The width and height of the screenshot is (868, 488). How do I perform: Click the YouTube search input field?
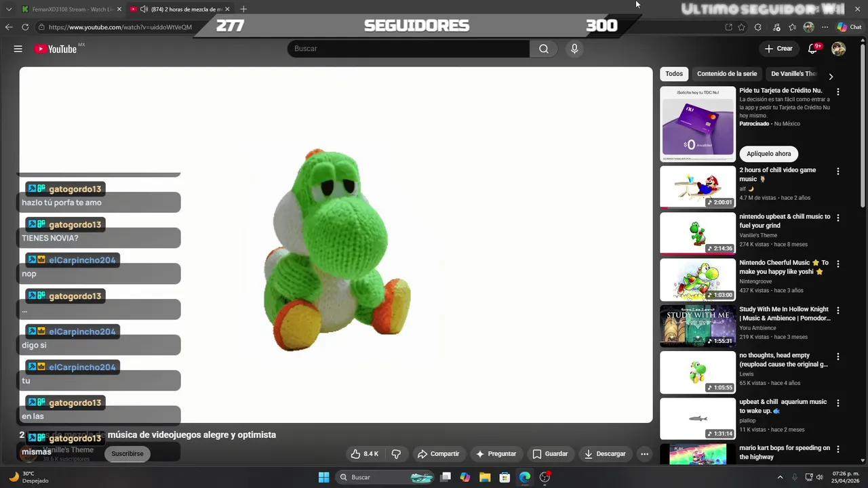pyautogui.click(x=409, y=49)
